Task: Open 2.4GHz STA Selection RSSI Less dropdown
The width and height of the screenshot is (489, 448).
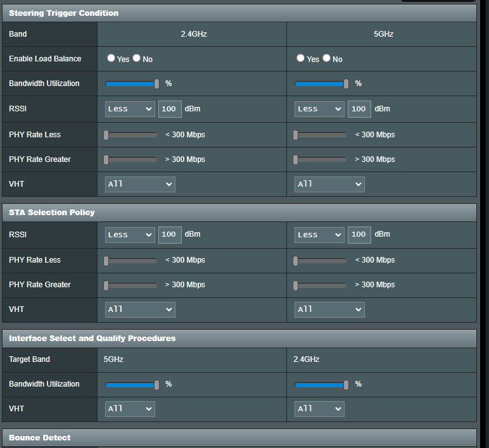Action: tap(130, 235)
